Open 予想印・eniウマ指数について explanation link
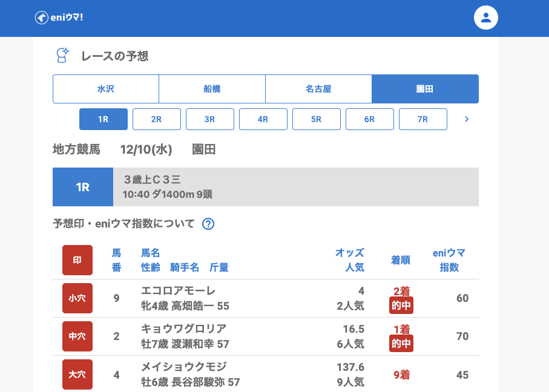The image size is (549, 392). pos(123,224)
